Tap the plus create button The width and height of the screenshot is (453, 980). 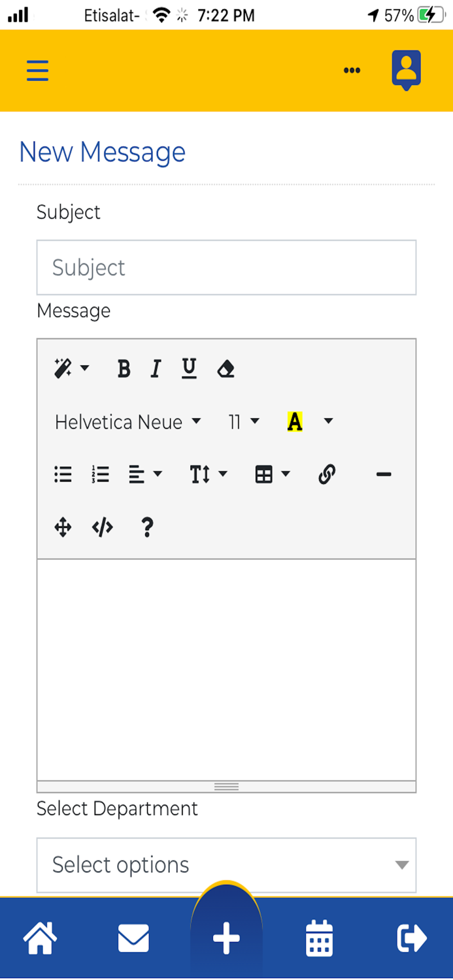[226, 939]
